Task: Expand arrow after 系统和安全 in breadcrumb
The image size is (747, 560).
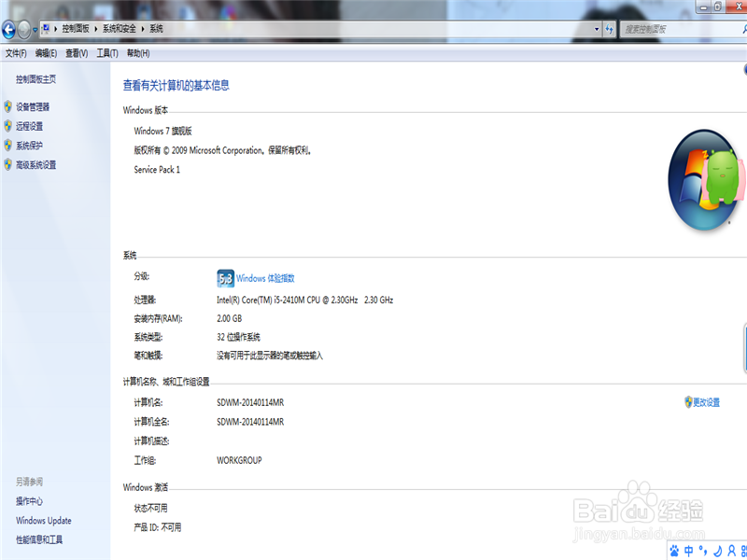Action: pos(143,29)
